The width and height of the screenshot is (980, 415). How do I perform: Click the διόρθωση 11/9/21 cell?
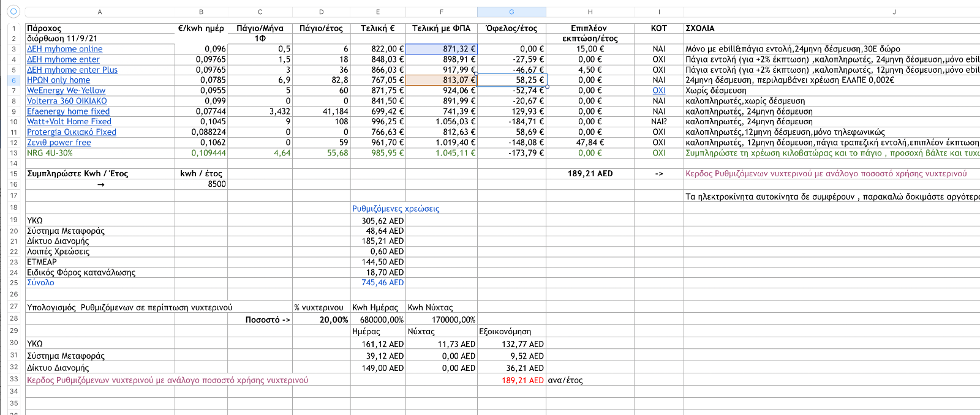[100, 39]
